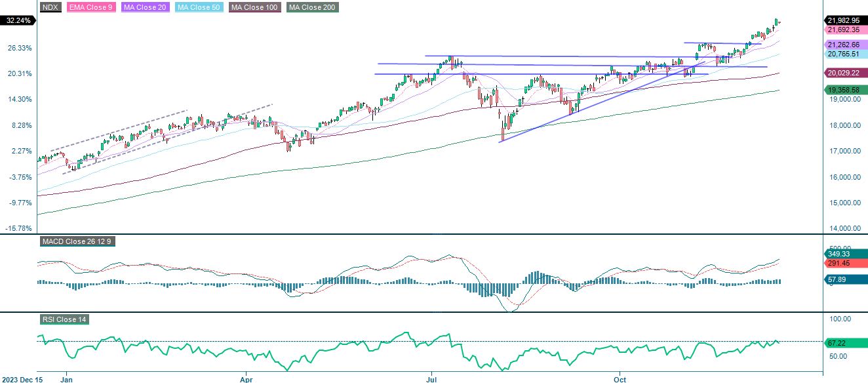This screenshot has width=868, height=383.
Task: Toggle the EMA Close 9 indicator
Action: coord(90,7)
